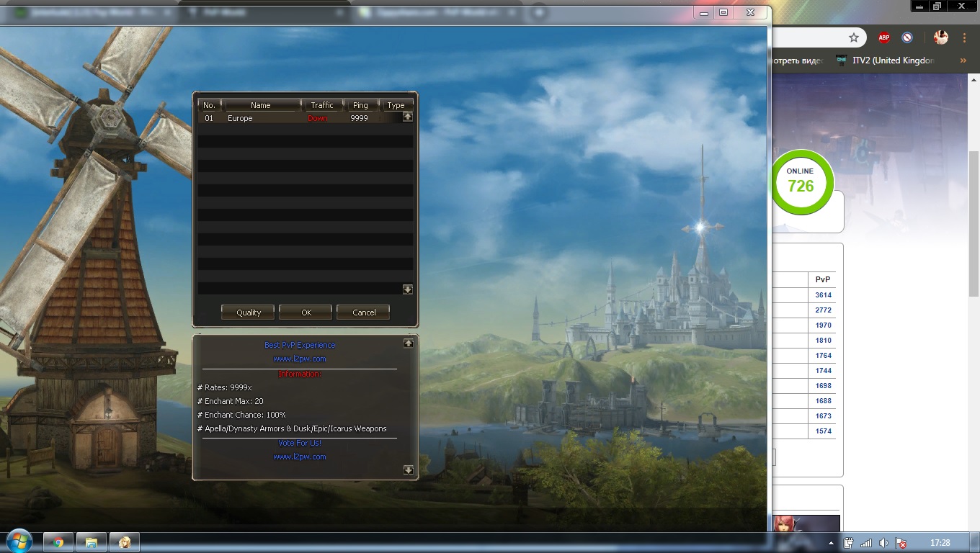The image size is (980, 553).
Task: Sort servers by the No. column
Action: pyautogui.click(x=209, y=105)
